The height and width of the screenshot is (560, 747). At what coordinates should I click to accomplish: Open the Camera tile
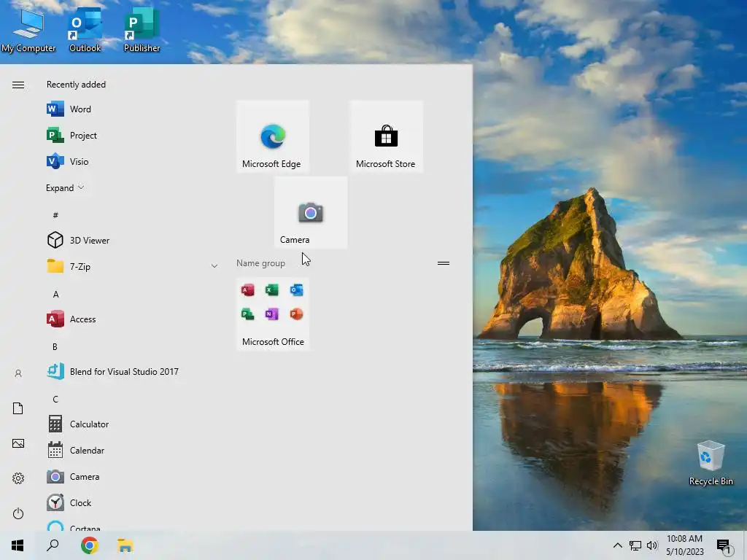pyautogui.click(x=311, y=212)
